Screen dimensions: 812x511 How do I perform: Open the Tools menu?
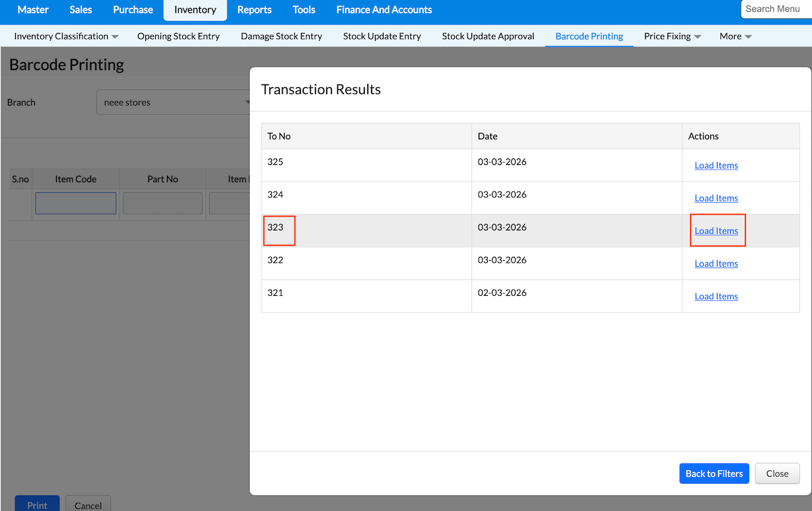point(304,10)
